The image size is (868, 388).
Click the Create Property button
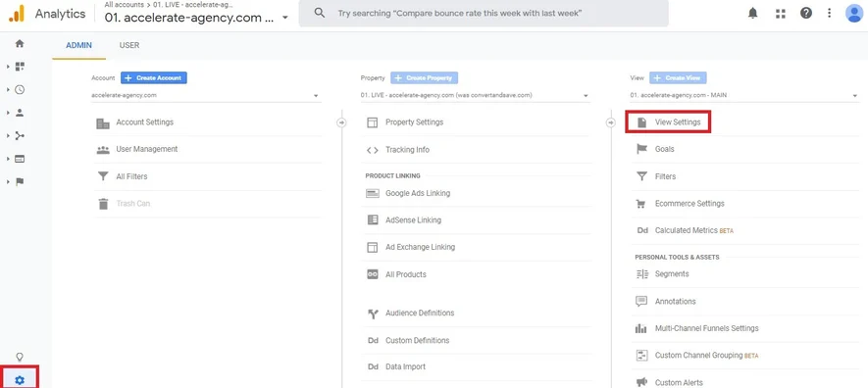(424, 78)
